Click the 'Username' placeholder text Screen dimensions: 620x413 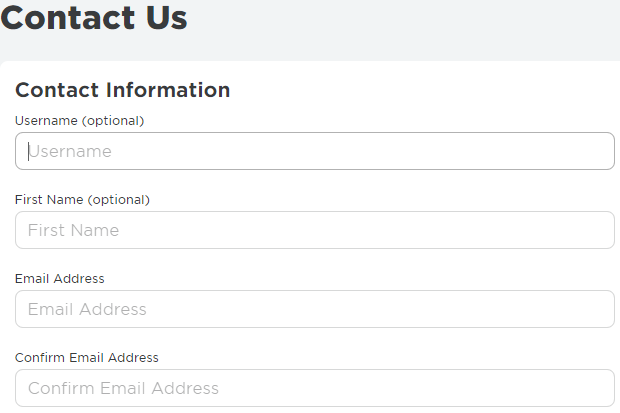70,152
